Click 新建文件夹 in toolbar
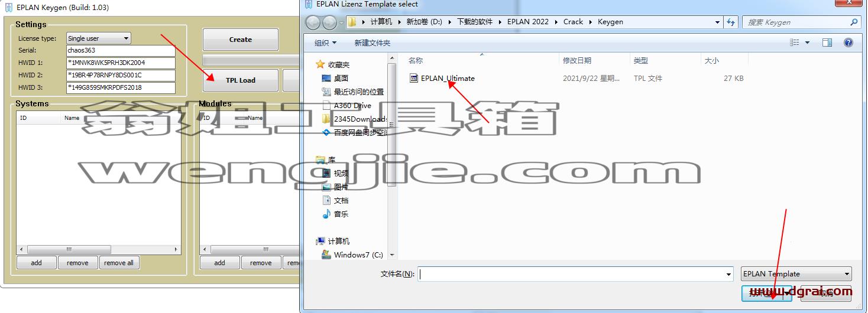This screenshot has height=313, width=868. click(372, 43)
